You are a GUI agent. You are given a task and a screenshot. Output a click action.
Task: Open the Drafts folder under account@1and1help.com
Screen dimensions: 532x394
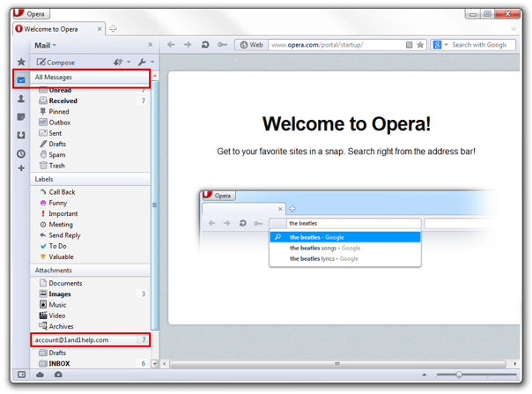pos(90,353)
